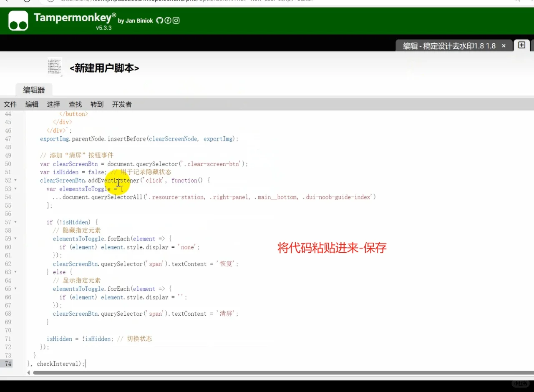Click line number 48 in the gutter
Screen dimensions: 534x392
click(x=8, y=147)
